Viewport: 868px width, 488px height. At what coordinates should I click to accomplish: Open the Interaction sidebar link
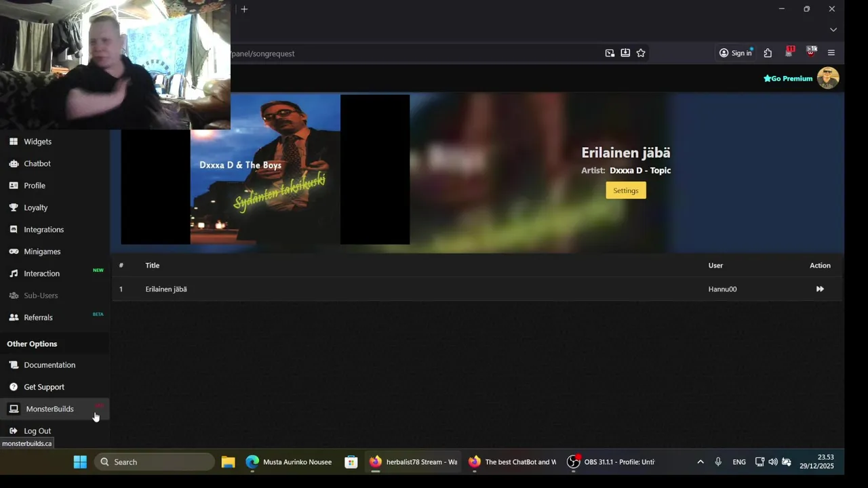click(x=42, y=274)
